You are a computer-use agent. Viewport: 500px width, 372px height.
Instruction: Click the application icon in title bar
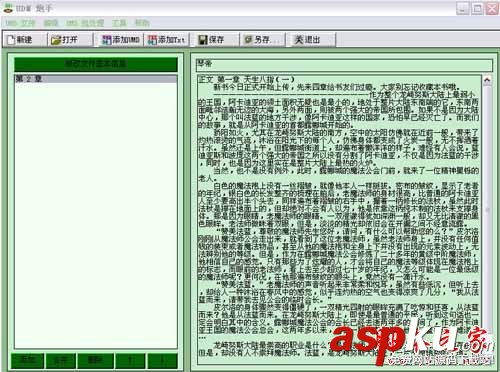(7, 9)
